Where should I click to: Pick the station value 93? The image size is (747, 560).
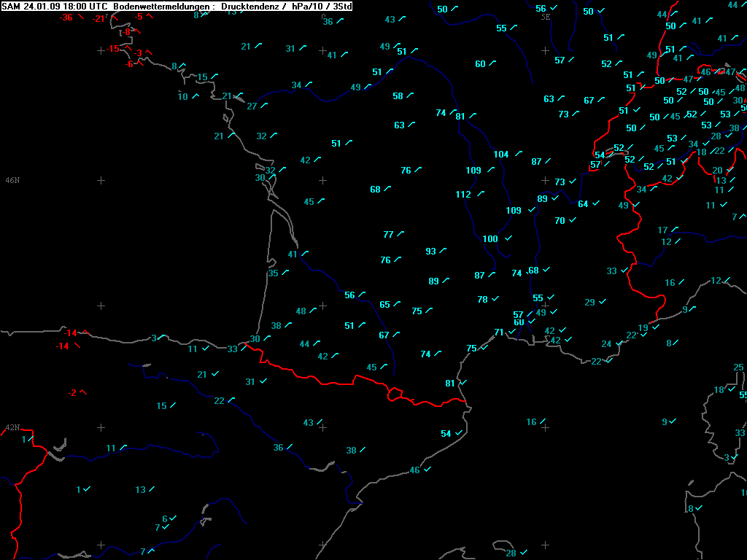pyautogui.click(x=431, y=252)
